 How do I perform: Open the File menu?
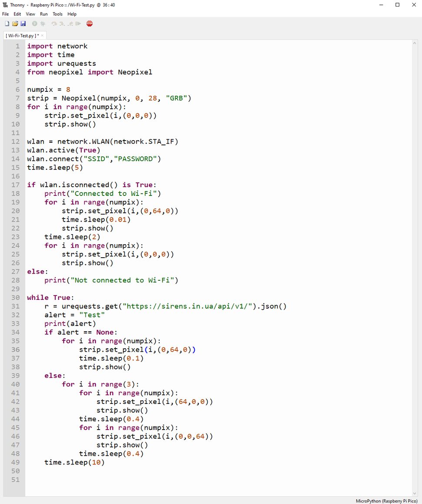(x=5, y=14)
